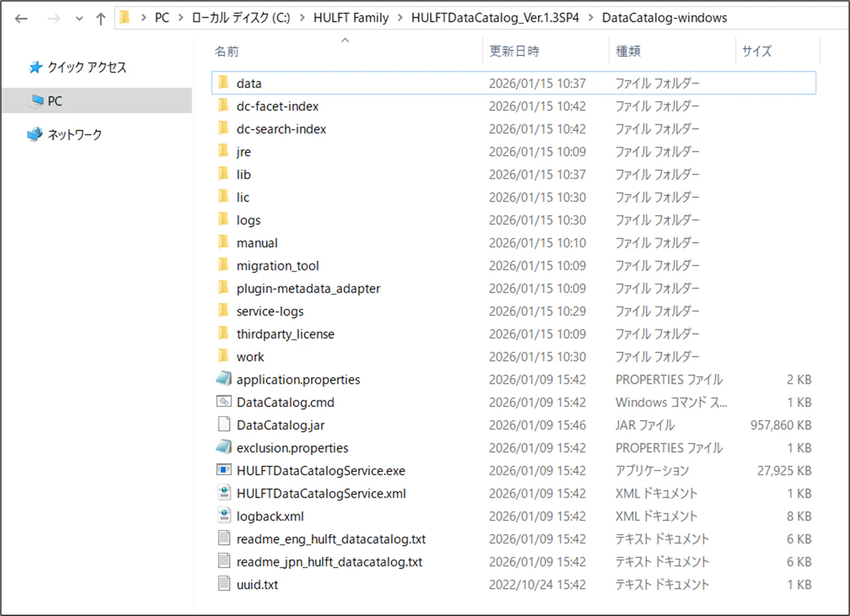The image size is (850, 616).
Task: Select the thirdparty_license folder icon
Action: pos(223,333)
